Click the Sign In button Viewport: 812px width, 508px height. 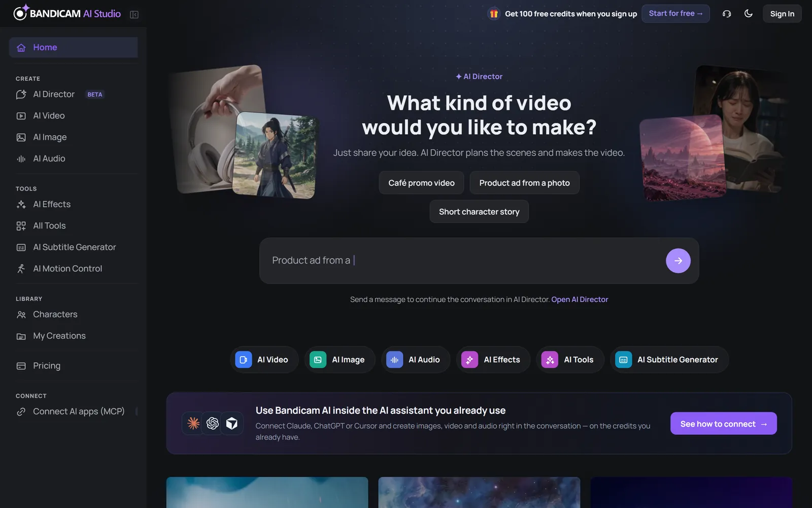pyautogui.click(x=782, y=14)
